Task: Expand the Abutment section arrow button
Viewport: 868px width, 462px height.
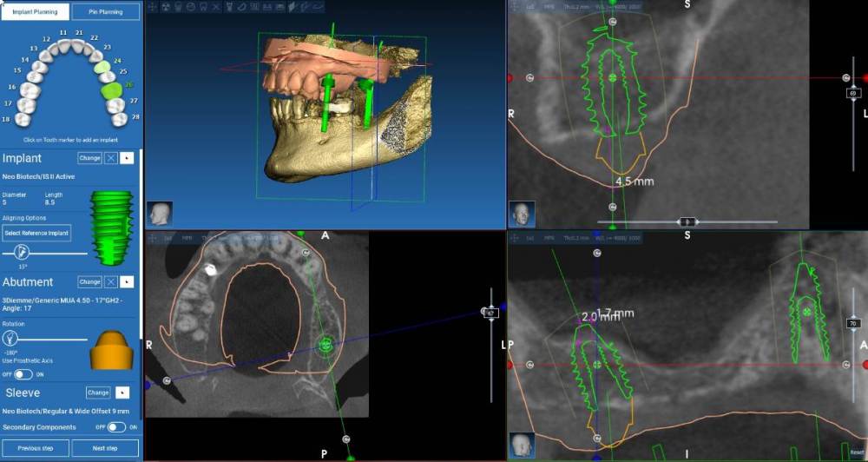Action: [128, 282]
